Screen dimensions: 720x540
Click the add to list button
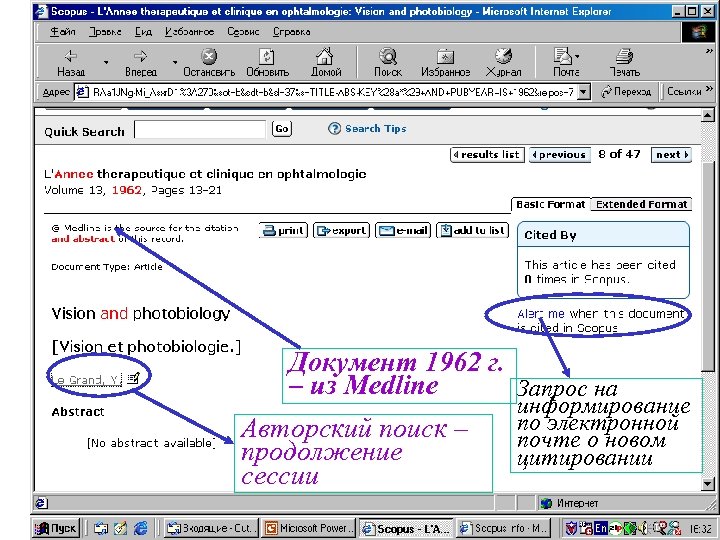(473, 231)
